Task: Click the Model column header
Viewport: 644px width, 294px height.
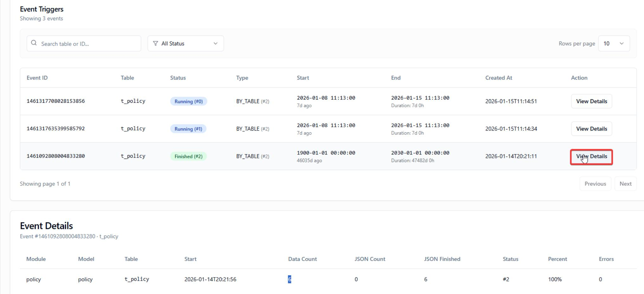Action: (x=86, y=259)
